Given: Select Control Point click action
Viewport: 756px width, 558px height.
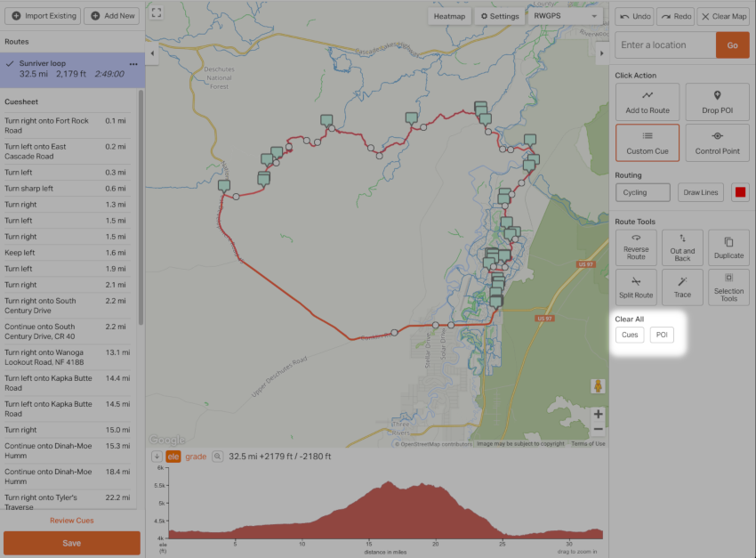Looking at the screenshot, I should click(718, 142).
